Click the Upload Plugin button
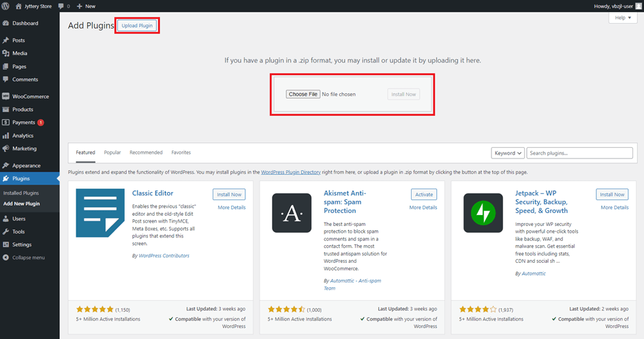Image resolution: width=644 pixels, height=339 pixels. 137,25
